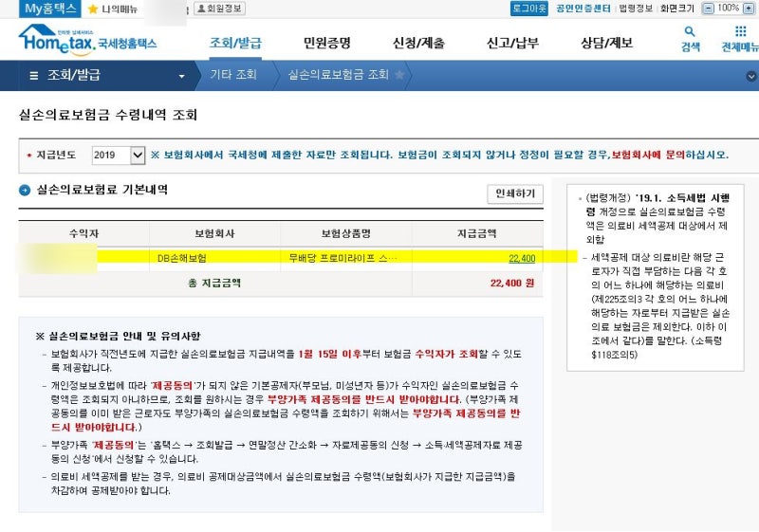Click the 실손의료보험금 조회 breadcrumb
759x532 pixels.
pos(339,75)
